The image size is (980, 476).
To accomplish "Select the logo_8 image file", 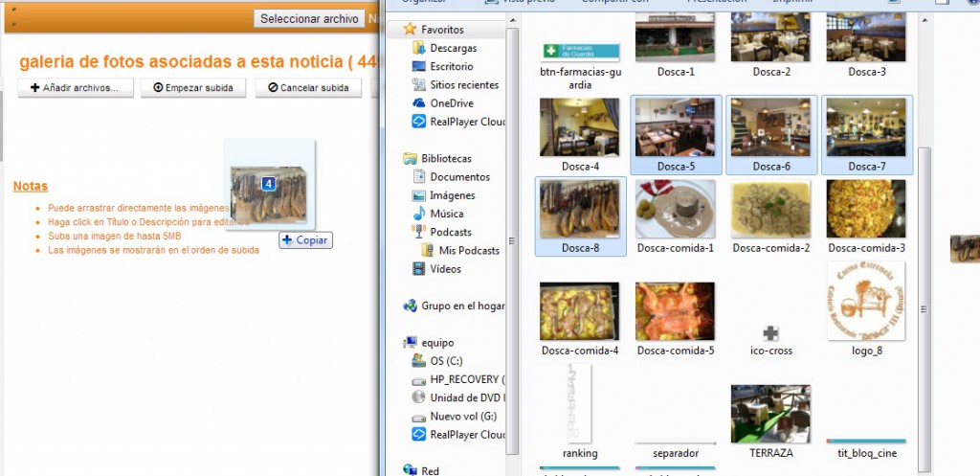I will pos(865,301).
